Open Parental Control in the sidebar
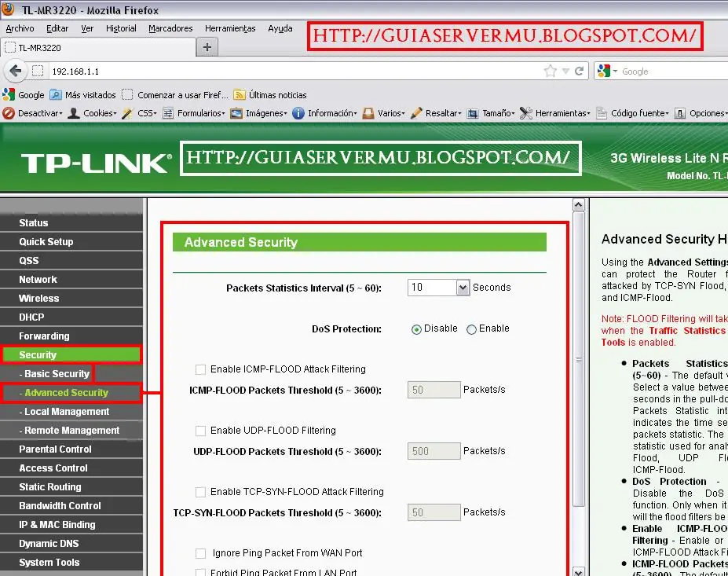Screen dimensions: 728x576 pyautogui.click(x=71, y=449)
